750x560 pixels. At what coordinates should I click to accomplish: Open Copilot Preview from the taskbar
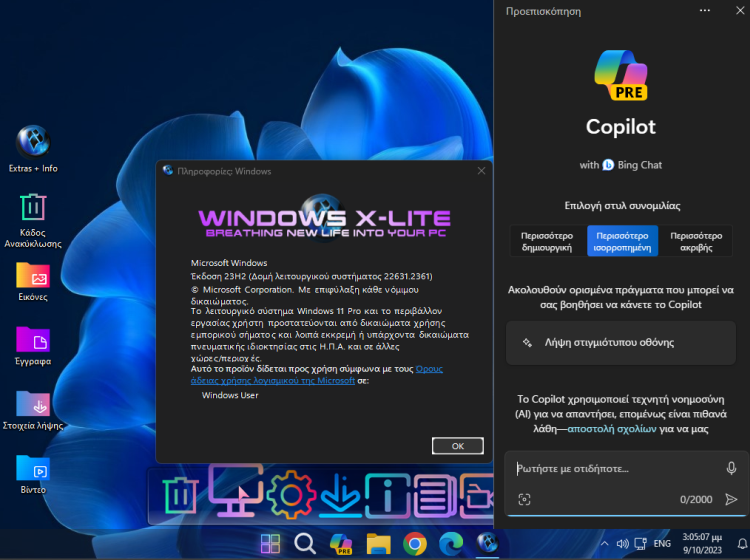click(x=341, y=544)
